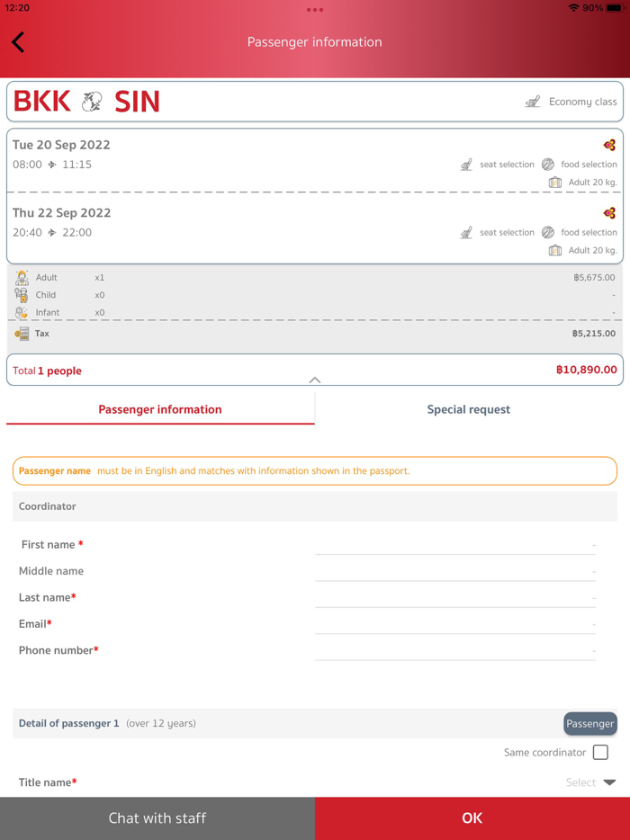Image resolution: width=630 pixels, height=840 pixels.
Task: Click the baggage icon showing Adult 20 kg
Action: 557,182
